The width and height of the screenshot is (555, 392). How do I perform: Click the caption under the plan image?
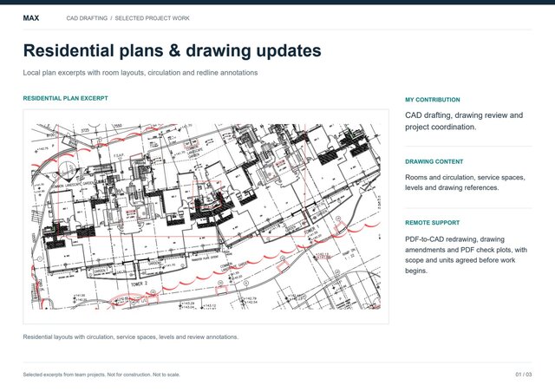(131, 337)
